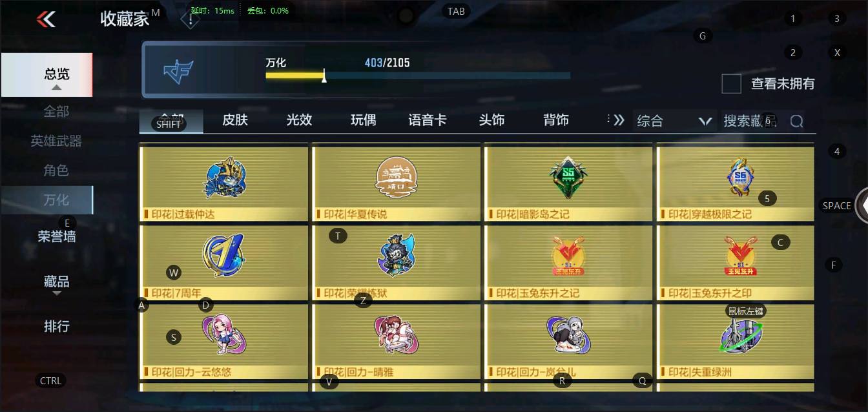This screenshot has height=412, width=868.
Task: Select the 印花|7周年 sticker icon
Action: (223, 256)
